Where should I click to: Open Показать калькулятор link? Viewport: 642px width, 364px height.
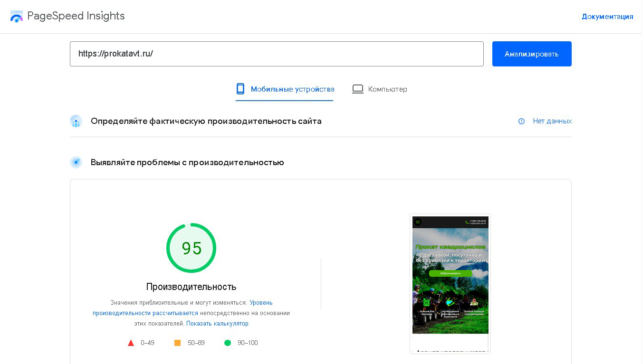[x=216, y=323]
